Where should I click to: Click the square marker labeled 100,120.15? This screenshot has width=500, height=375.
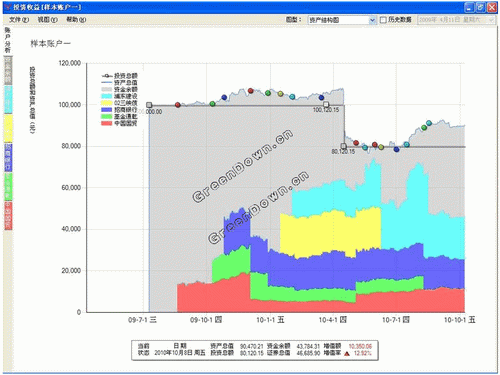click(326, 105)
